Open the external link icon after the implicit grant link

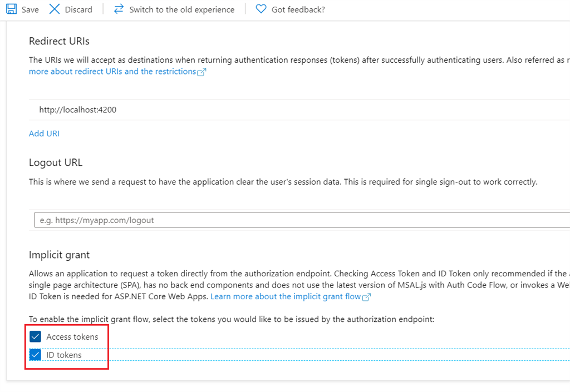(366, 296)
